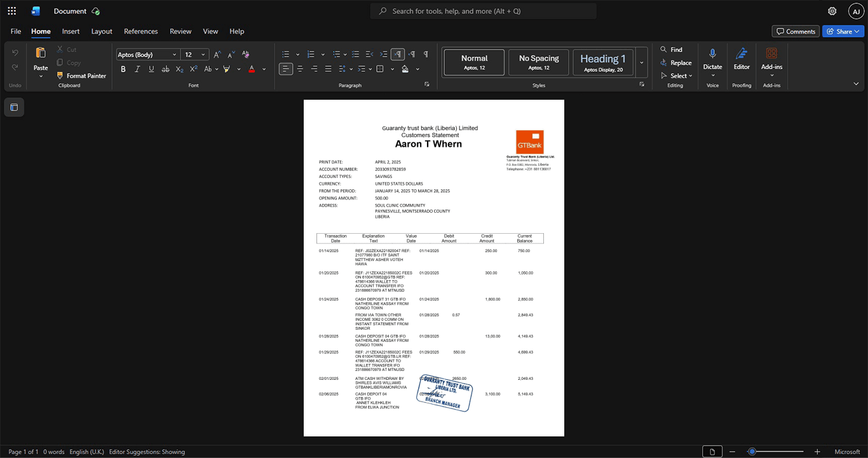The width and height of the screenshot is (868, 458).
Task: Click zoom in plus button
Action: [817, 452]
